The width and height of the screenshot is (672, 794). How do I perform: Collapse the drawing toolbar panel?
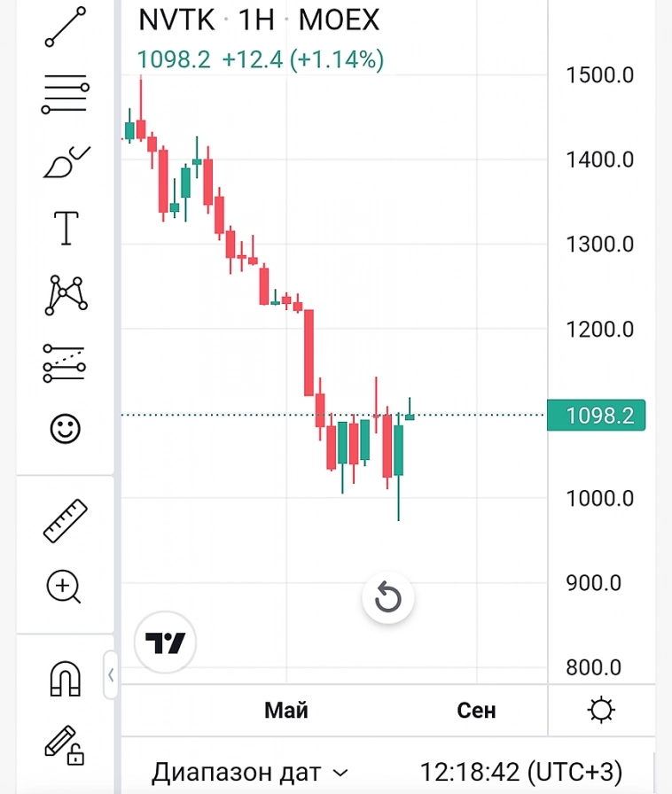(x=111, y=675)
